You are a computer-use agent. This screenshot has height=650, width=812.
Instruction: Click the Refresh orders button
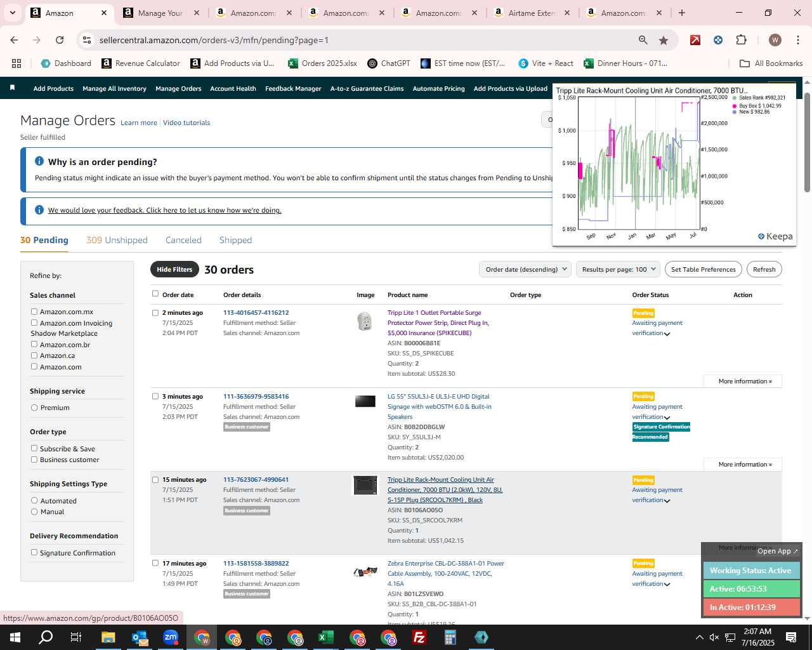coord(764,269)
